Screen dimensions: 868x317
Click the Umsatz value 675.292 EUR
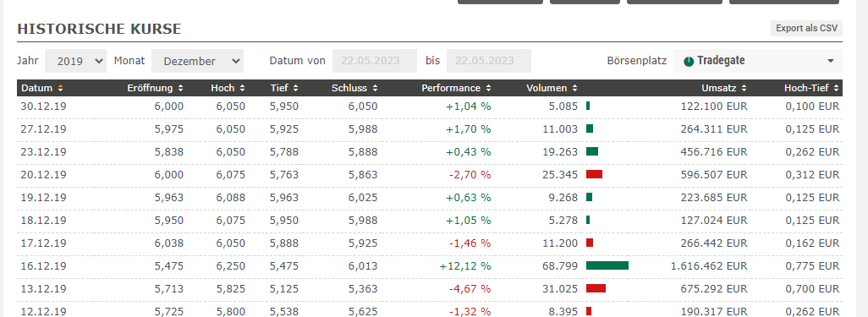click(x=714, y=289)
